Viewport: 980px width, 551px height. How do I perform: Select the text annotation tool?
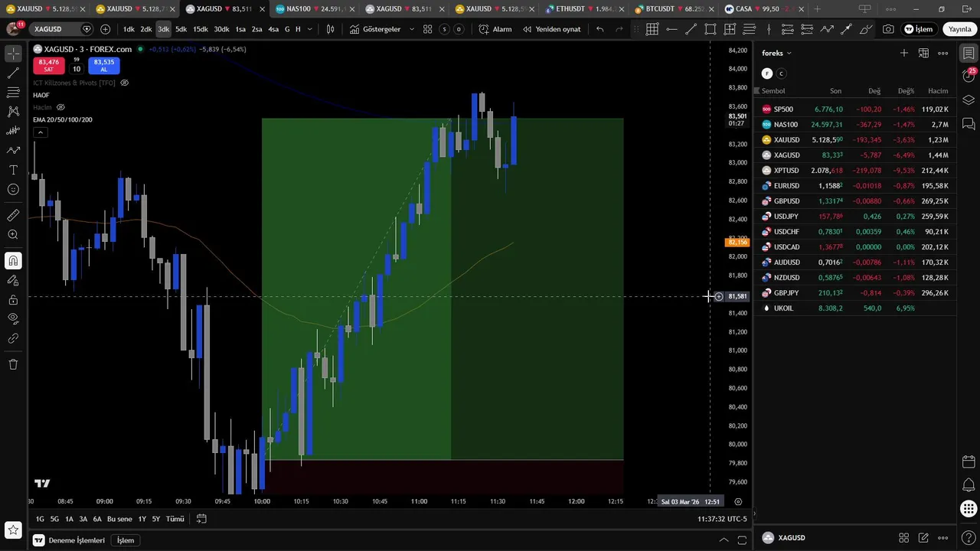click(13, 170)
